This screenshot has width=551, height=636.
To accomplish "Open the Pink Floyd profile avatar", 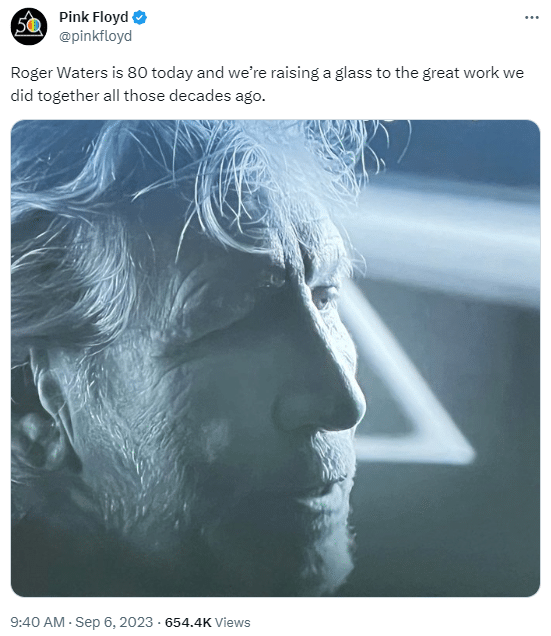I will [x=28, y=26].
